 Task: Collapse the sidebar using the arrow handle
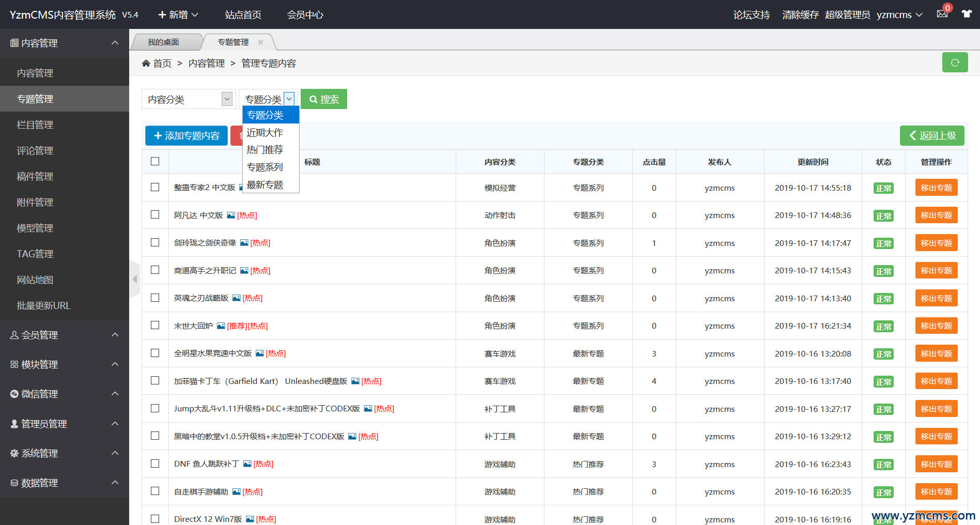(x=135, y=279)
